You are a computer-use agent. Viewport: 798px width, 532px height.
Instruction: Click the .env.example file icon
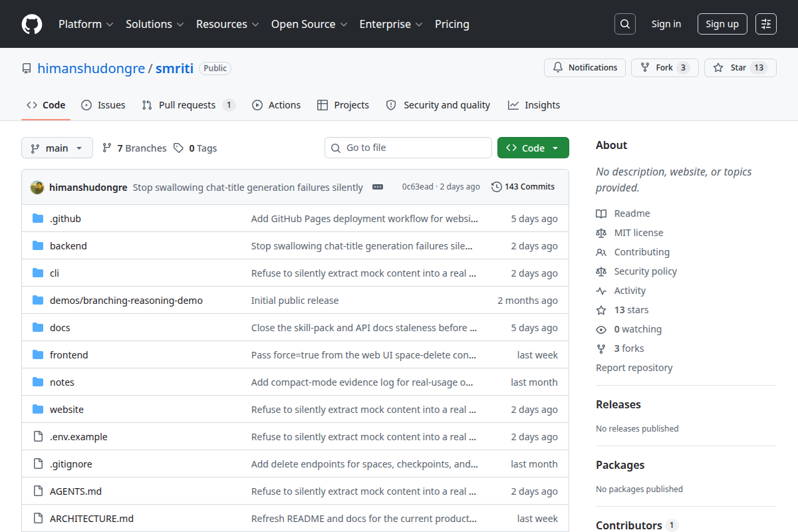click(x=38, y=436)
